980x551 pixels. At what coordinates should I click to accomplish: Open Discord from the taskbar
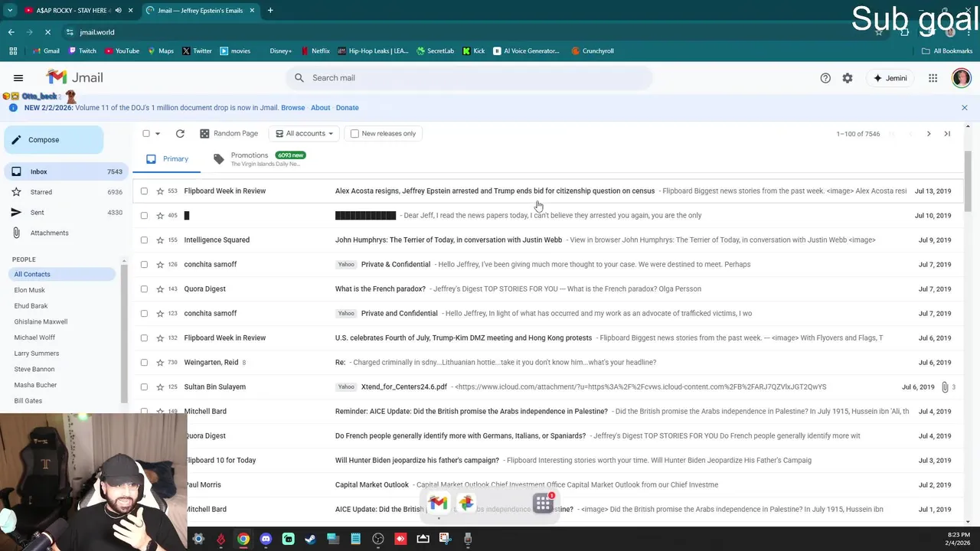(x=266, y=539)
